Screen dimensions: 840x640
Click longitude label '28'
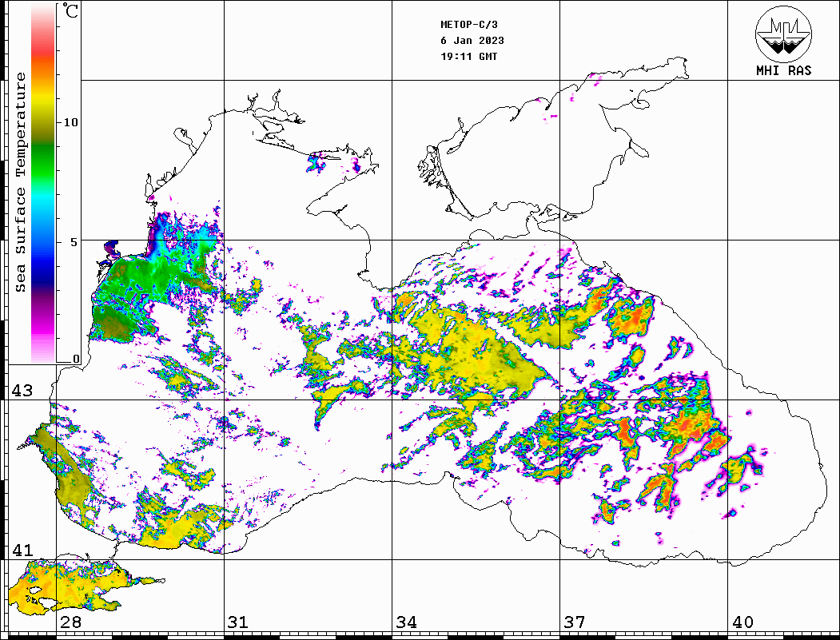[70, 622]
